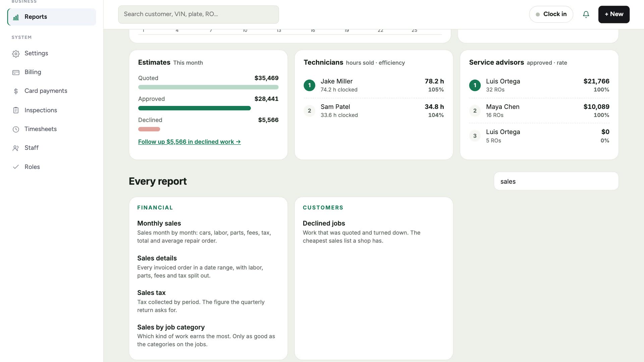Go to Settings in sidebar
The height and width of the screenshot is (362, 644).
52,53
